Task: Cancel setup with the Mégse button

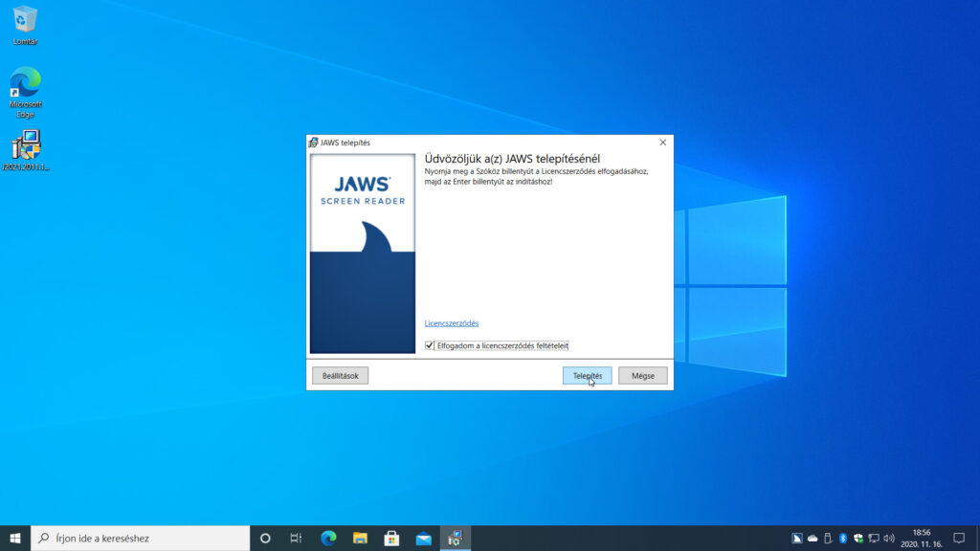Action: tap(642, 375)
